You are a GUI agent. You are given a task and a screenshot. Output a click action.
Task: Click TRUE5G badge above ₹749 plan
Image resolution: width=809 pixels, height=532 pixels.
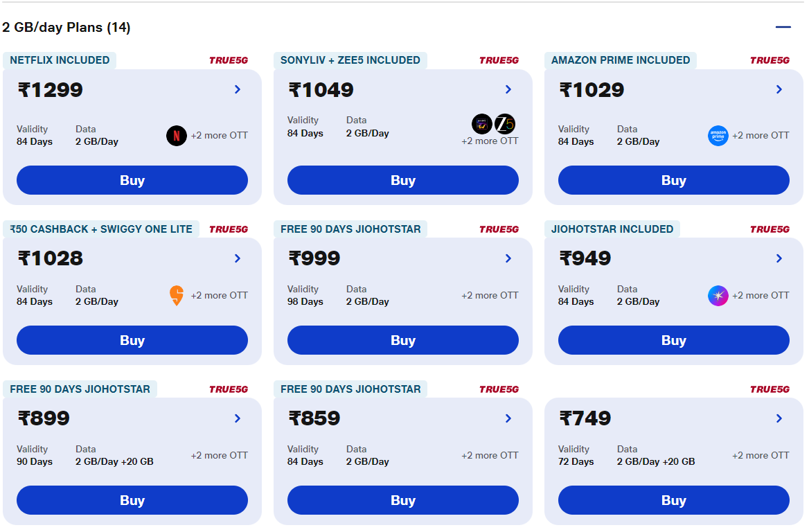pyautogui.click(x=770, y=389)
